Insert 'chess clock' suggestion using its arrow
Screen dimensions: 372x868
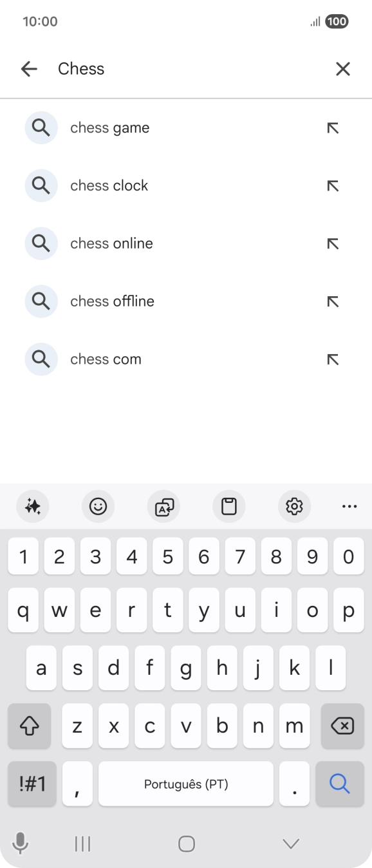coord(332,185)
